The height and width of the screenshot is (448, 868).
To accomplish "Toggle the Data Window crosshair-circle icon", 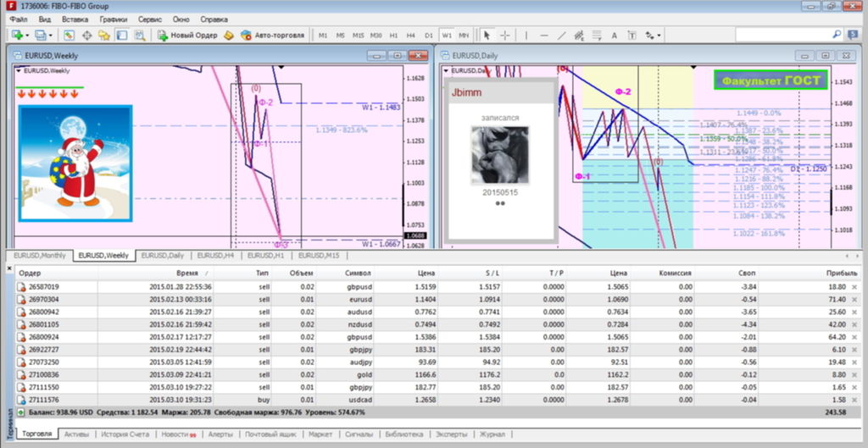I will pyautogui.click(x=87, y=36).
